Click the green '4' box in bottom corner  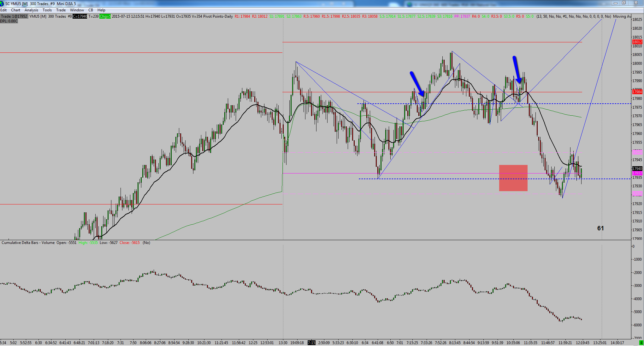pos(641,343)
